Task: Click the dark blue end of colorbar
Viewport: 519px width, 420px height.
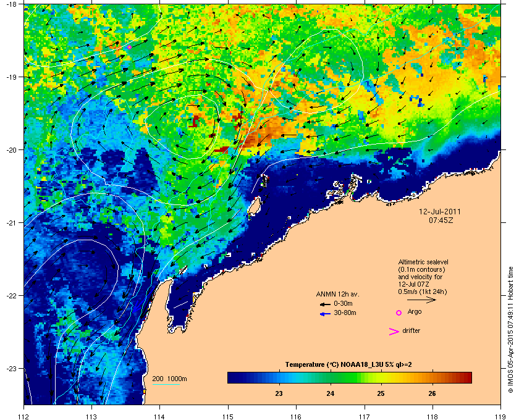Action: [x=234, y=377]
